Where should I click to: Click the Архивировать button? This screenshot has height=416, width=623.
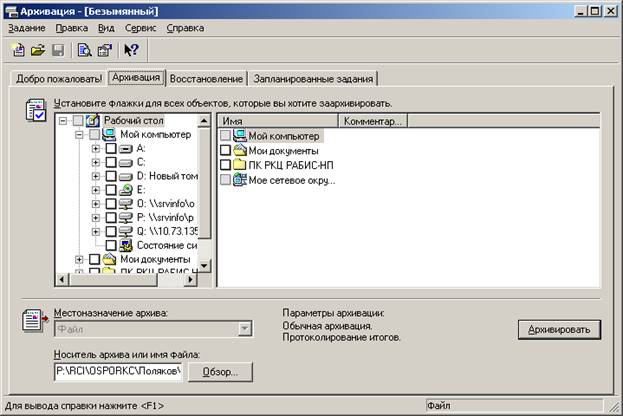click(x=559, y=330)
